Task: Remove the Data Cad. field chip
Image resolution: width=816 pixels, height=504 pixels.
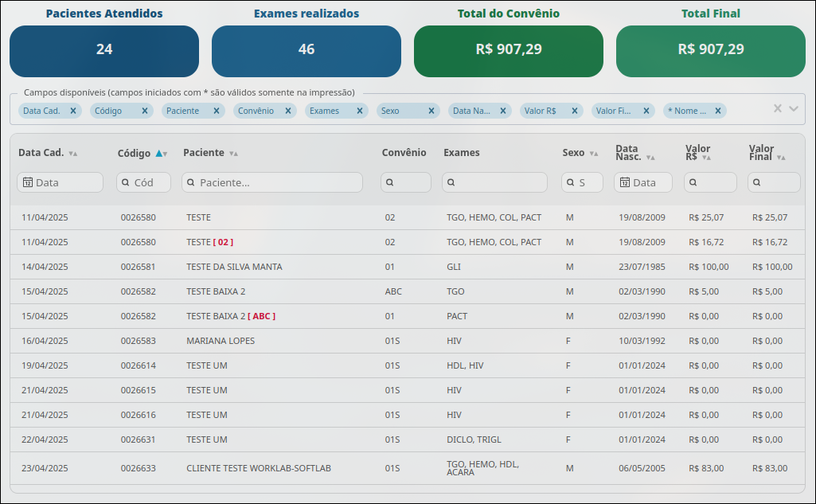Action: (x=73, y=111)
